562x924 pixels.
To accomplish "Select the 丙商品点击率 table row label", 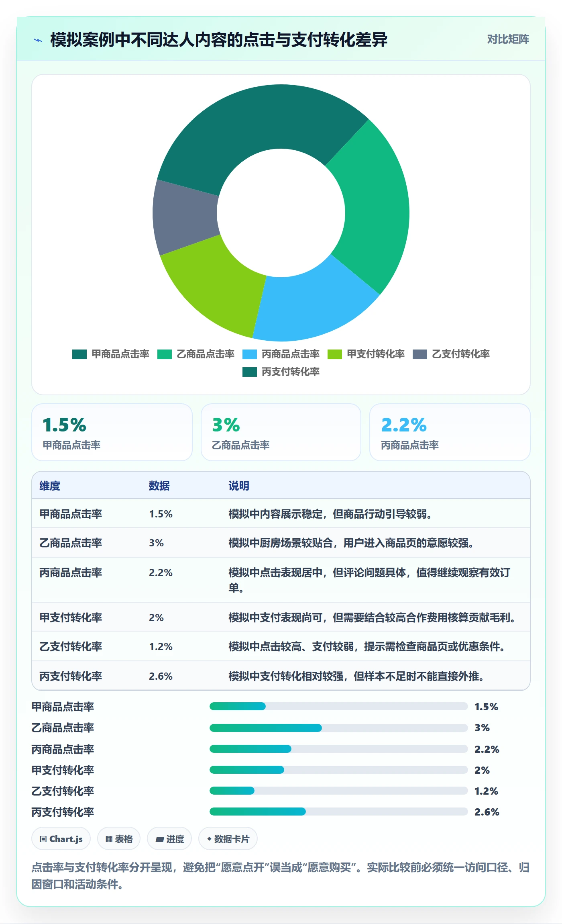I will click(x=71, y=572).
